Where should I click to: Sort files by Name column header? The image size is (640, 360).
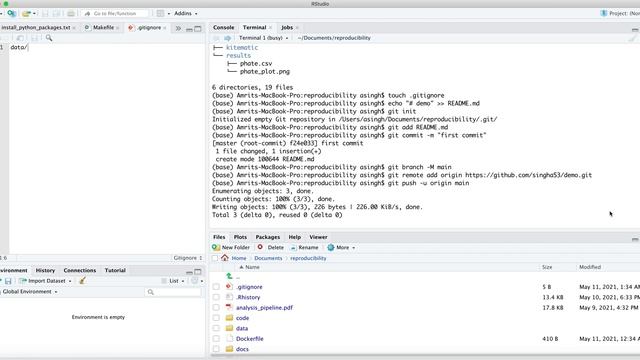pos(252,267)
